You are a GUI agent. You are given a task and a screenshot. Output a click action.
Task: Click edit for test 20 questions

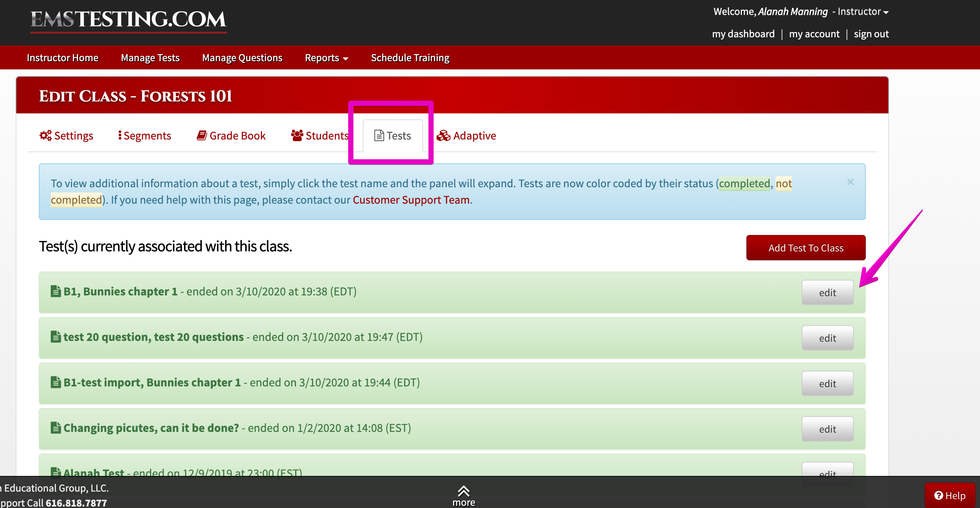click(827, 338)
